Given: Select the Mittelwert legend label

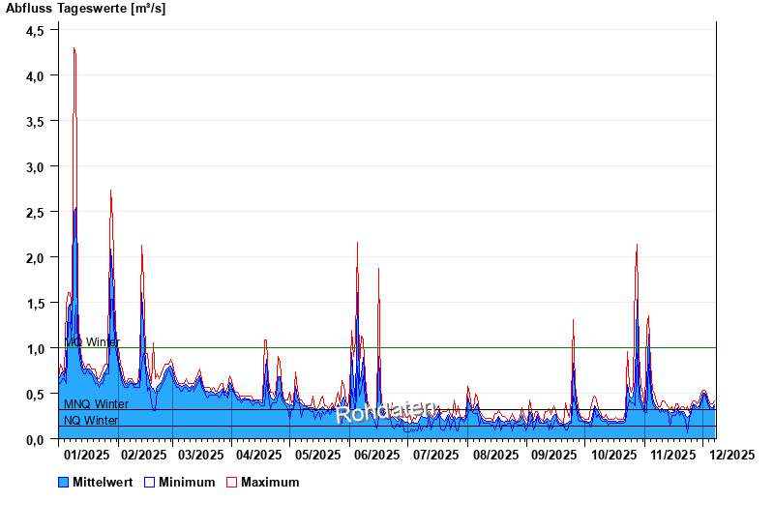Looking at the screenshot, I should pos(103,482).
